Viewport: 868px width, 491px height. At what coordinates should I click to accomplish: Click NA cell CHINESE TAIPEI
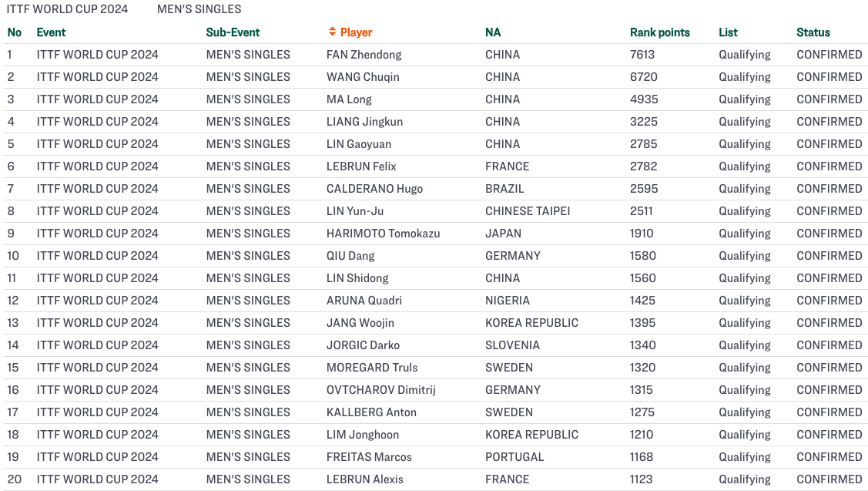[x=528, y=211]
